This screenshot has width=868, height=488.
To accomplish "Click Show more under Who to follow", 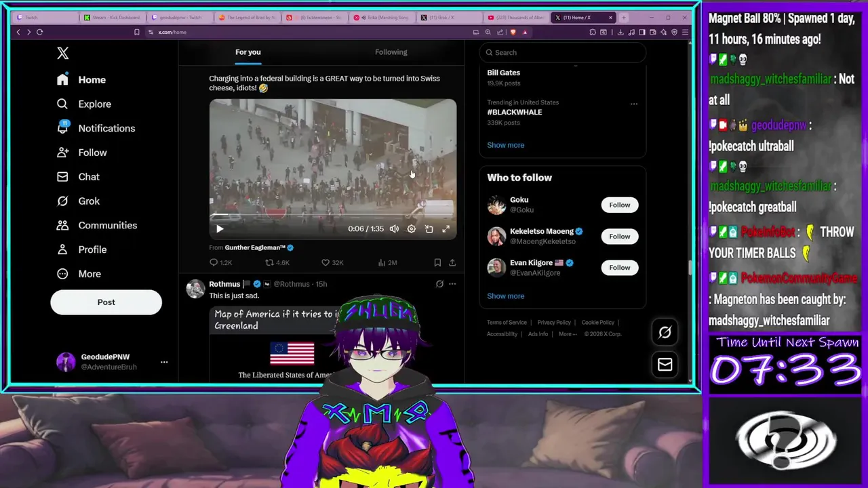I will point(506,296).
